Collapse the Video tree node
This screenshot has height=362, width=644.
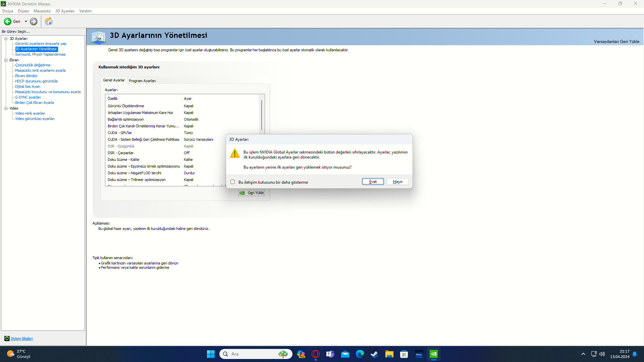tap(6, 108)
